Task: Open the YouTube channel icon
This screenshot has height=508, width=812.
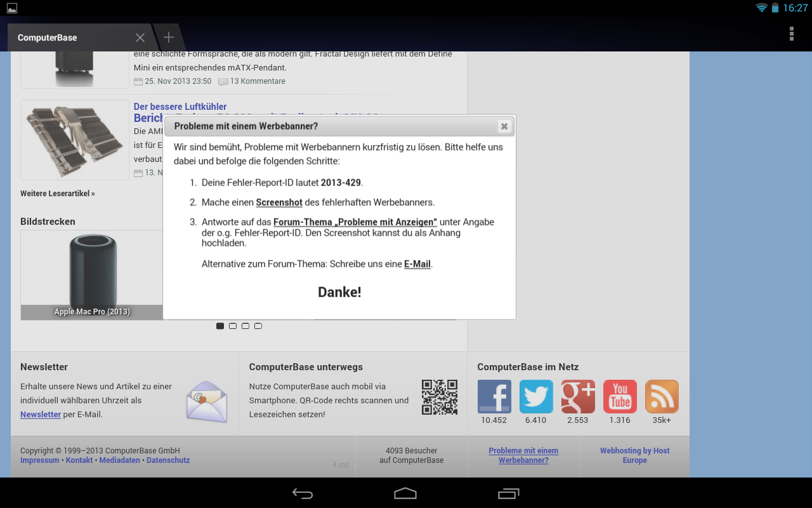Action: pyautogui.click(x=620, y=397)
